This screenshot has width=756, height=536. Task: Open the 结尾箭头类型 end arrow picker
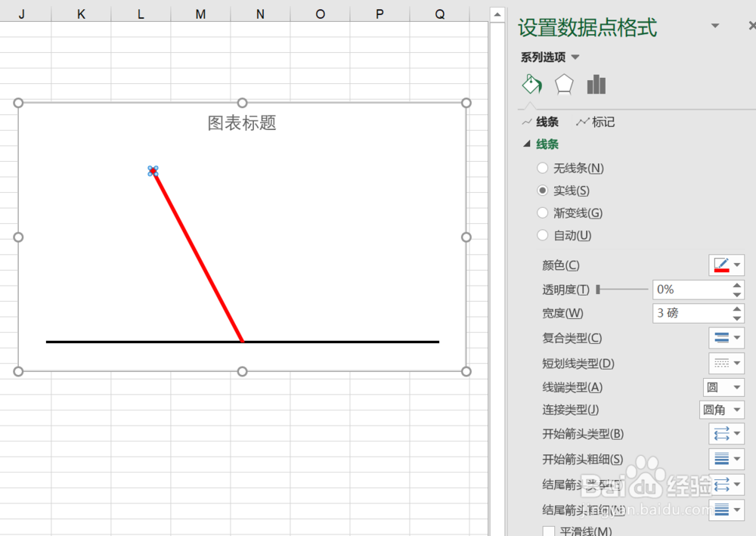point(727,484)
